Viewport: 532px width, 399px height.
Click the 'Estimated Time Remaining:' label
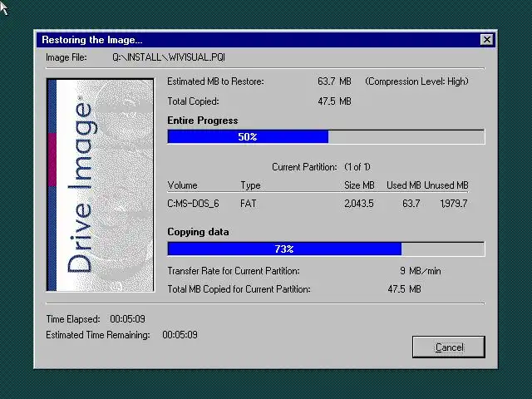tap(98, 335)
